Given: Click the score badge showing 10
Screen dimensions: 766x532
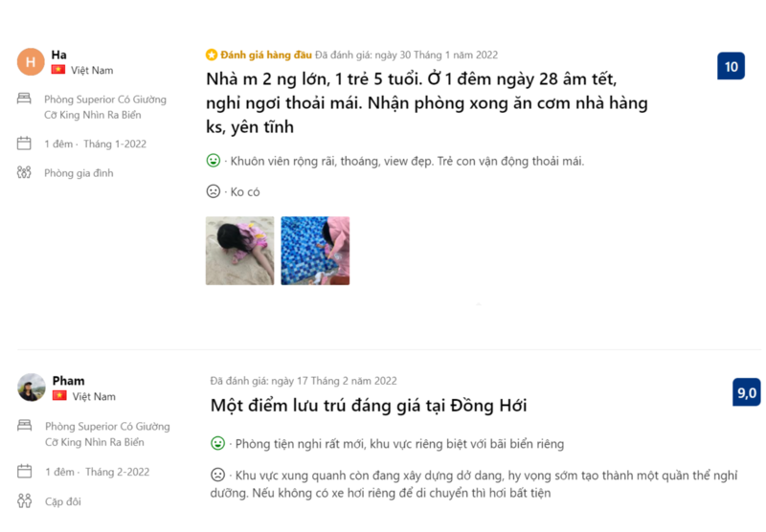Looking at the screenshot, I should tap(731, 67).
